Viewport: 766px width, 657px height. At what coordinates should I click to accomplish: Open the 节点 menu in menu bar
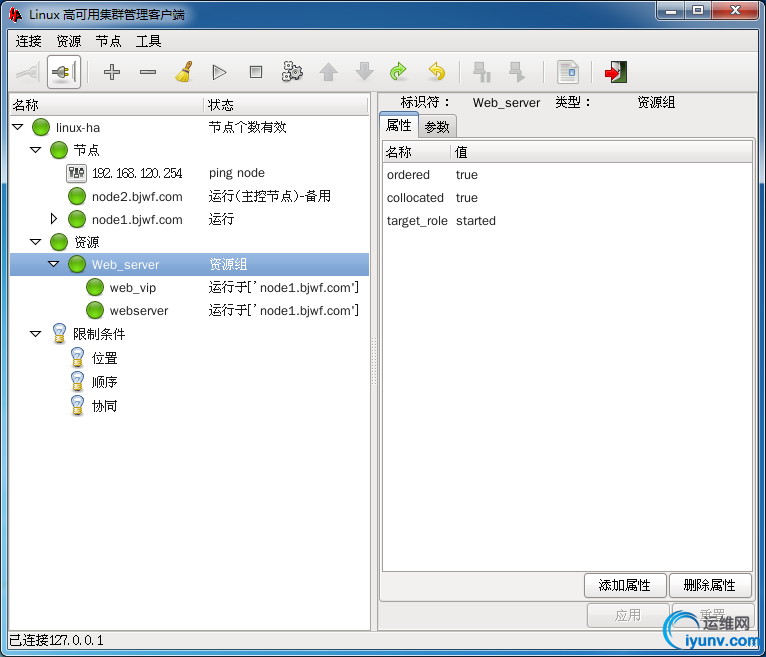[x=108, y=42]
